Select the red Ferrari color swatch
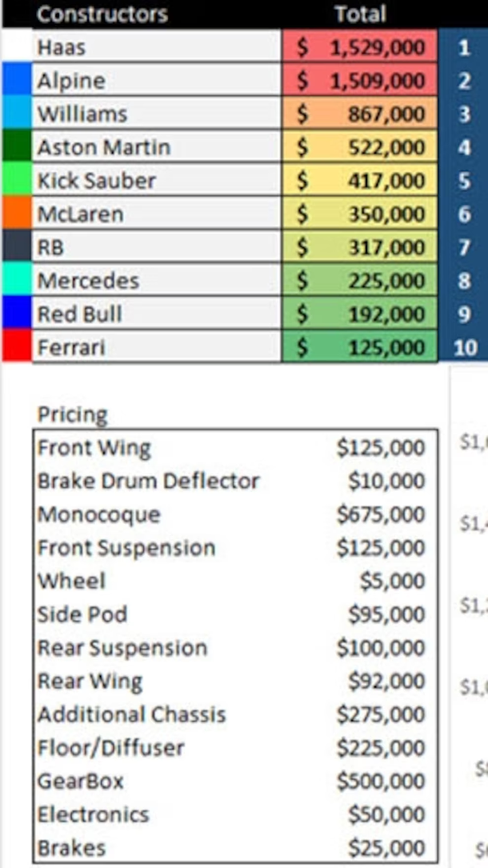The width and height of the screenshot is (488, 868). [x=16, y=347]
